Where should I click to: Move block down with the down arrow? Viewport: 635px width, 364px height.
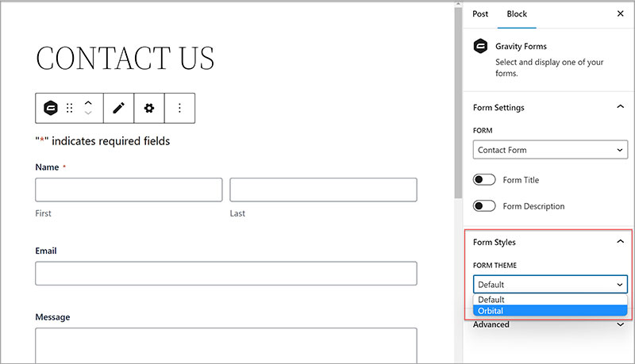pyautogui.click(x=88, y=114)
